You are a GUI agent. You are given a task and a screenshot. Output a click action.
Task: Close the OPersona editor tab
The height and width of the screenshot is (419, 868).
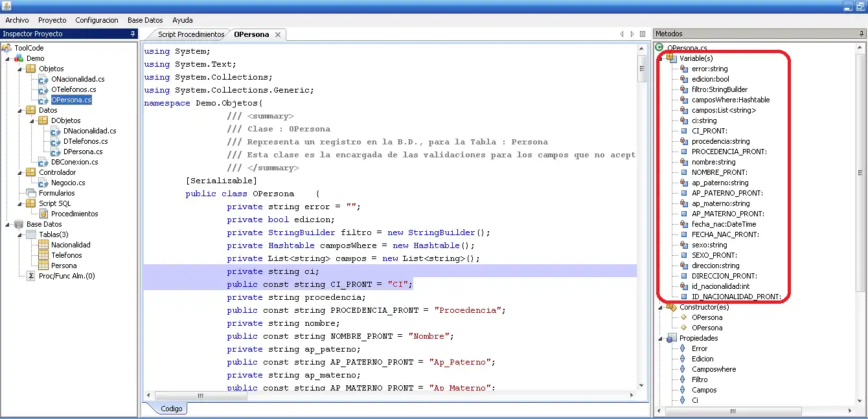click(278, 34)
